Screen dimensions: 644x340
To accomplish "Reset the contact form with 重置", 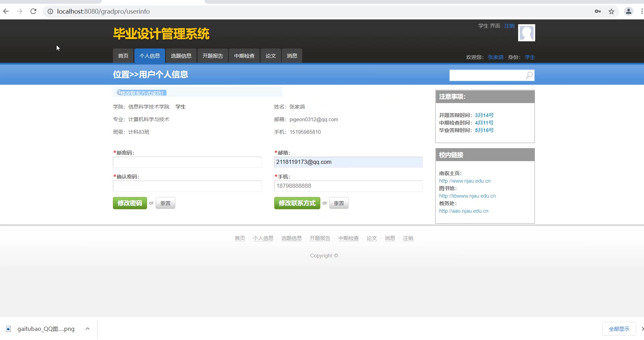I will (x=339, y=203).
